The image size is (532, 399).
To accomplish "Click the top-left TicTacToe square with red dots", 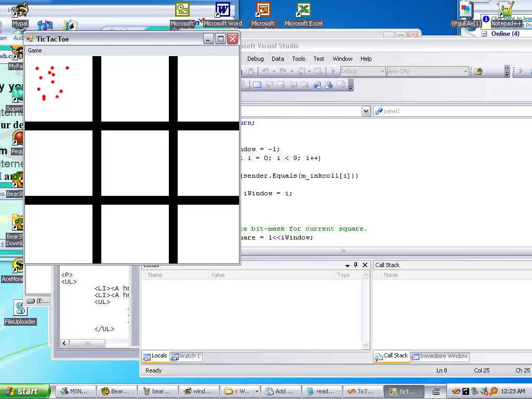I will [58, 89].
